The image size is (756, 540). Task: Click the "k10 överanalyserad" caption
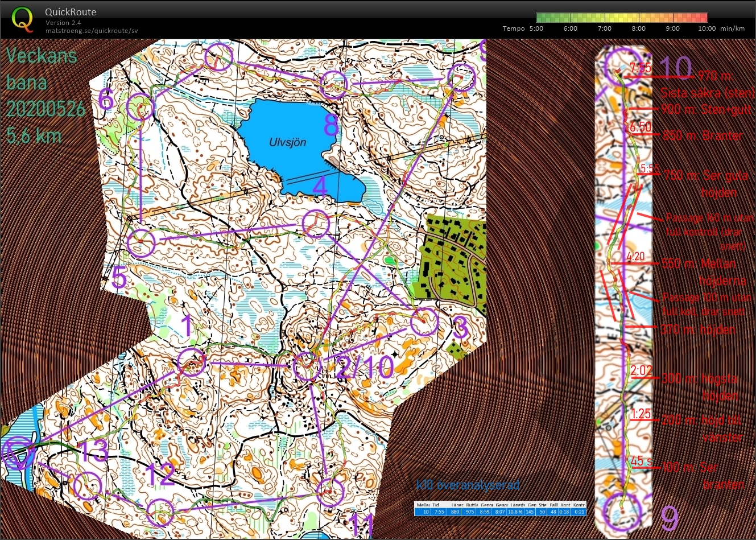pos(468,485)
